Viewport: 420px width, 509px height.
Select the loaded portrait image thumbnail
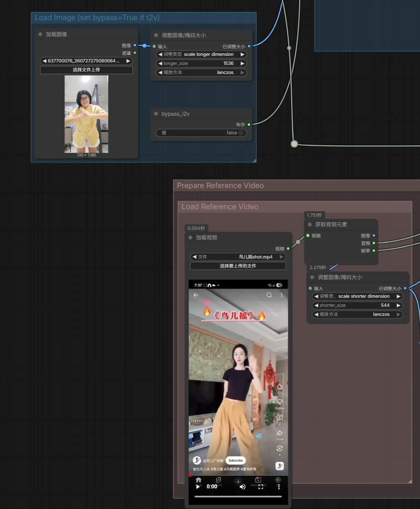pyautogui.click(x=87, y=114)
